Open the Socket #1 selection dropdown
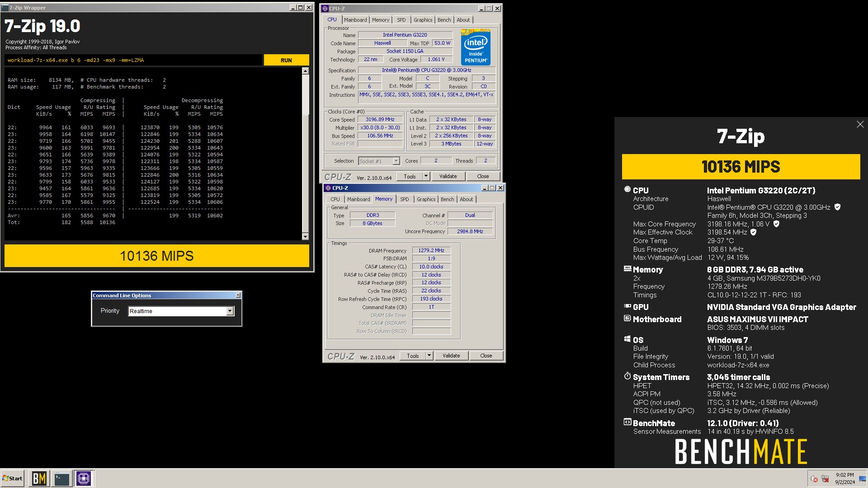The image size is (868, 488). pyautogui.click(x=396, y=161)
